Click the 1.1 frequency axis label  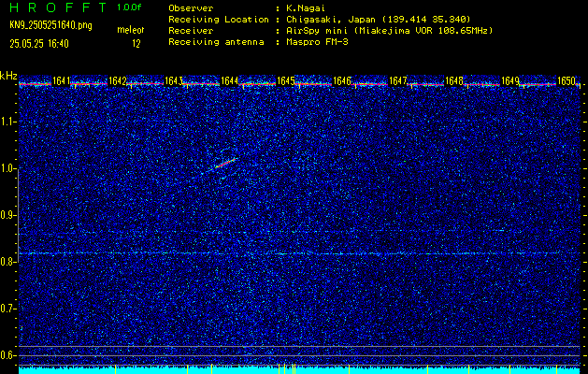7,122
